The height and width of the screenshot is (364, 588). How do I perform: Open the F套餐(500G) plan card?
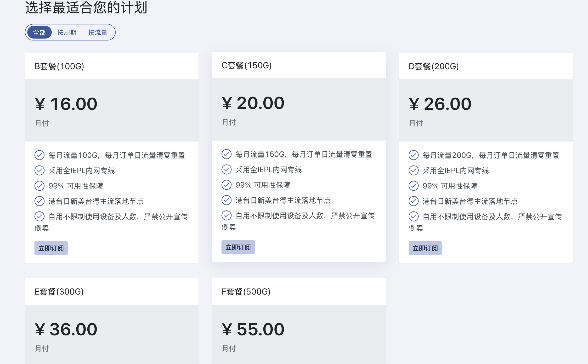tap(246, 291)
